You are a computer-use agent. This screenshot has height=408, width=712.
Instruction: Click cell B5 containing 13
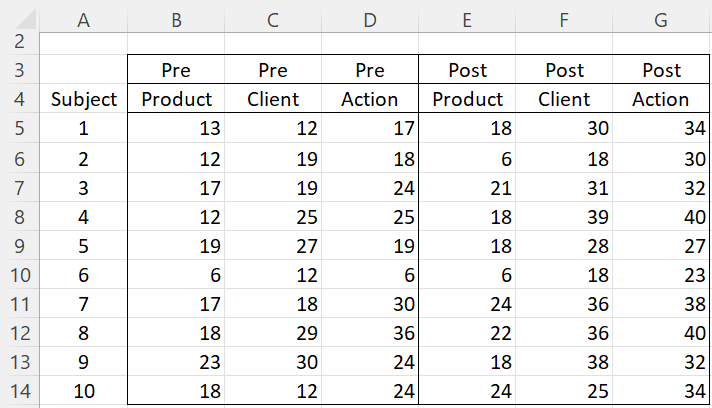pyautogui.click(x=176, y=129)
